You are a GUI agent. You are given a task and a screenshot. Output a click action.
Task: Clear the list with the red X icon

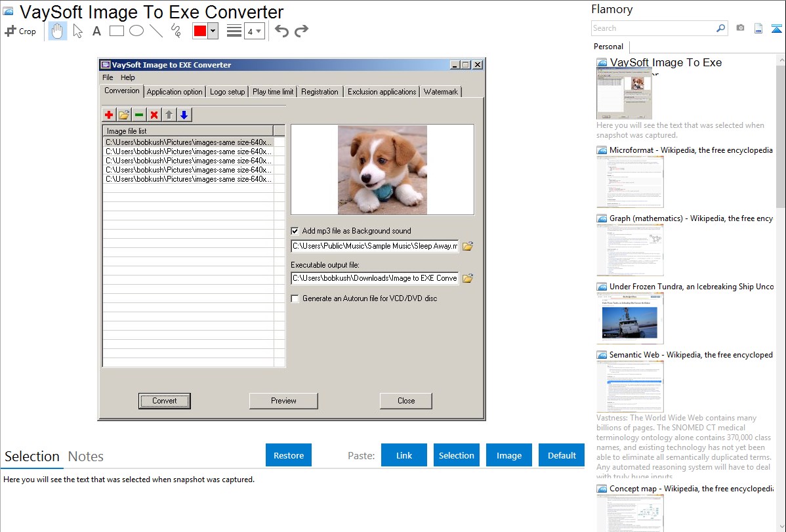tap(154, 115)
